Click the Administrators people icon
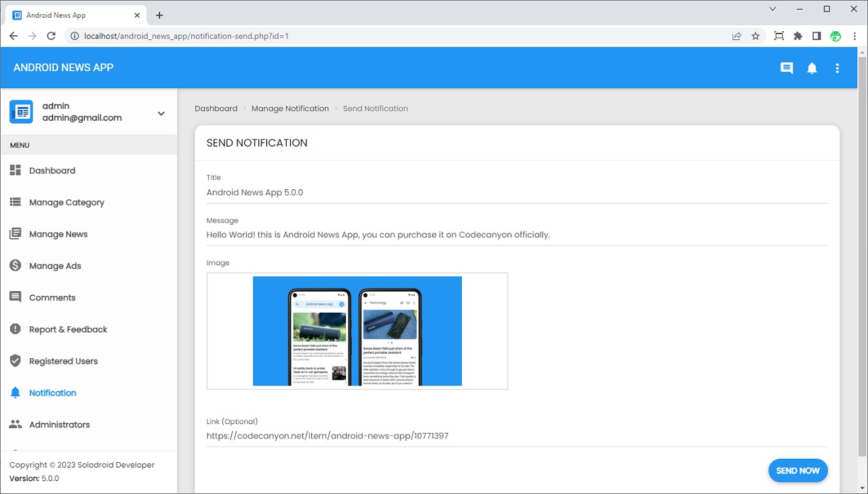Viewport: 868px width, 494px height. (x=15, y=425)
